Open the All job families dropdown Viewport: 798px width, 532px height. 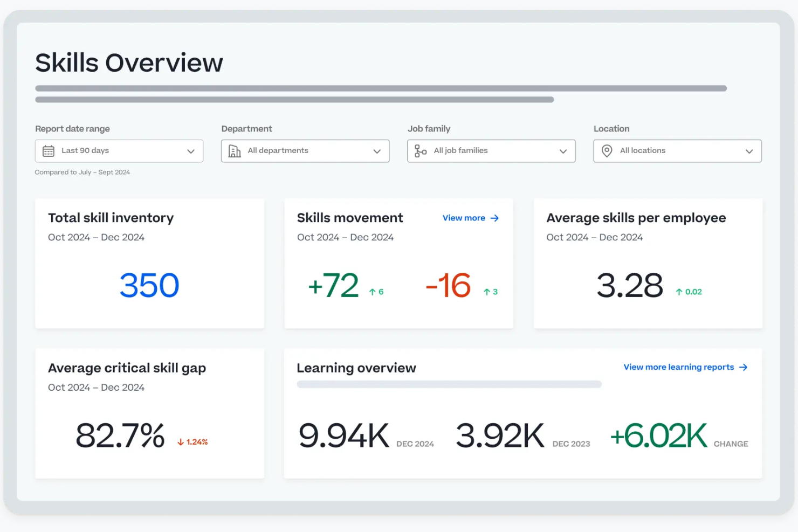coord(491,151)
